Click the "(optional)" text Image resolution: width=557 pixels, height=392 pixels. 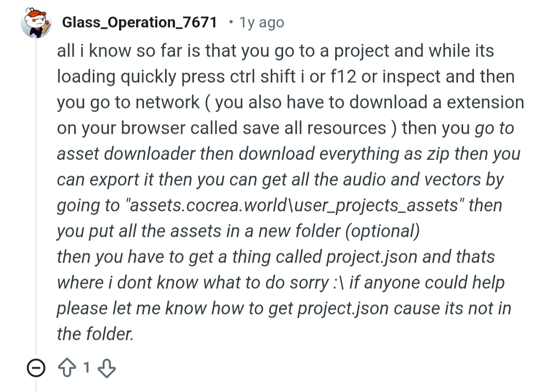click(384, 231)
